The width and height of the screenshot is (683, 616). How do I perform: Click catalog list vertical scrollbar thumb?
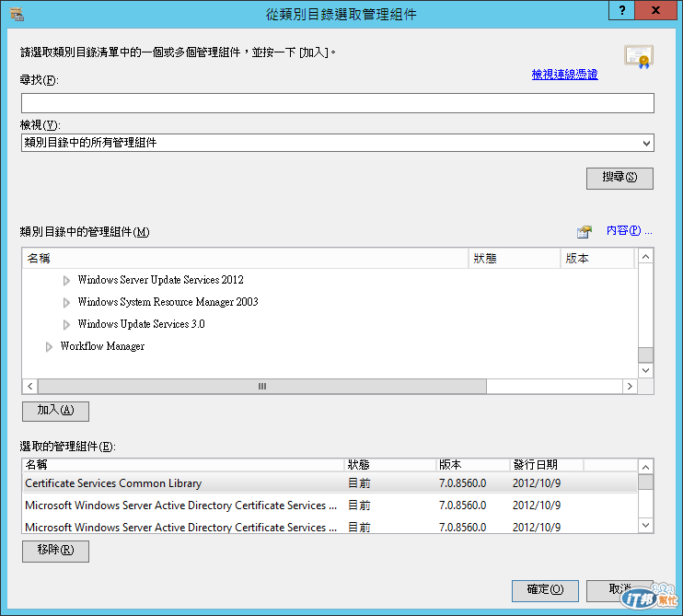pyautogui.click(x=645, y=354)
